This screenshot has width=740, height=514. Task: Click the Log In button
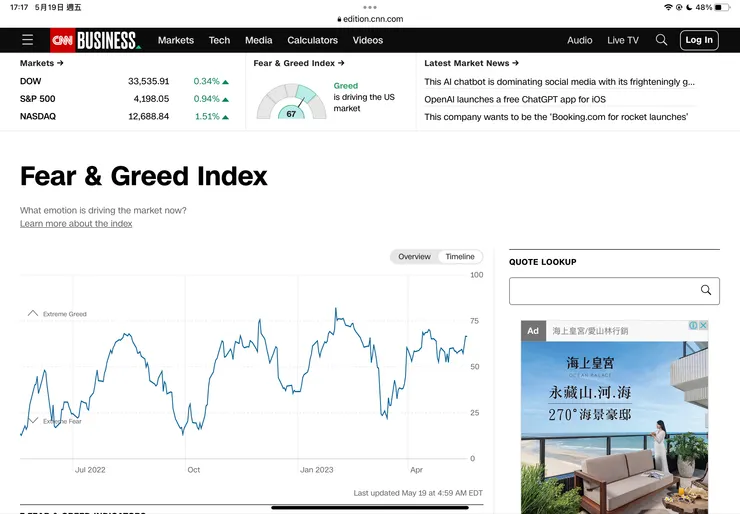tap(699, 40)
